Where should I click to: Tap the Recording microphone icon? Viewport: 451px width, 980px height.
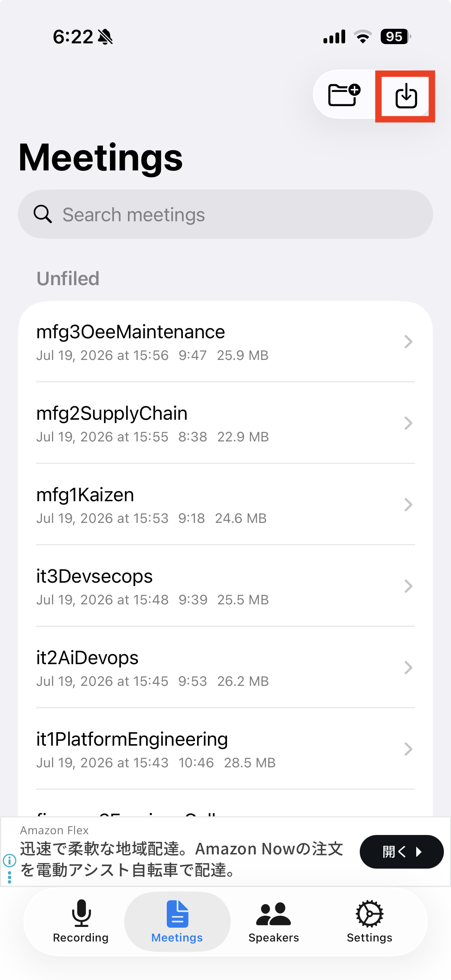[x=81, y=913]
